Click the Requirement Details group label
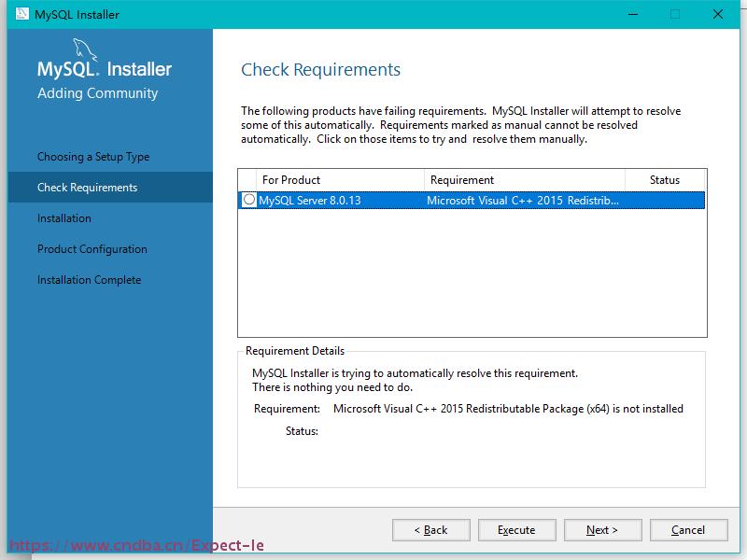 [295, 351]
